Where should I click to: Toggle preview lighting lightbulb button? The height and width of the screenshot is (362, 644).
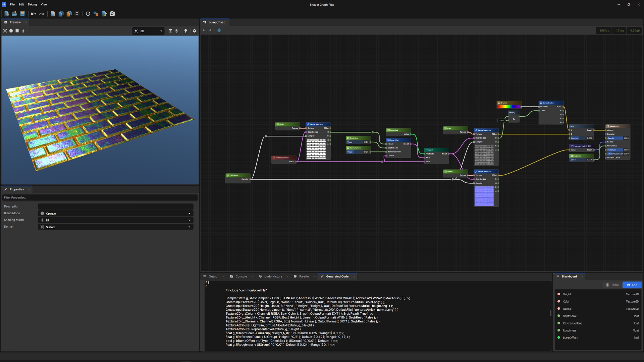coord(185,31)
